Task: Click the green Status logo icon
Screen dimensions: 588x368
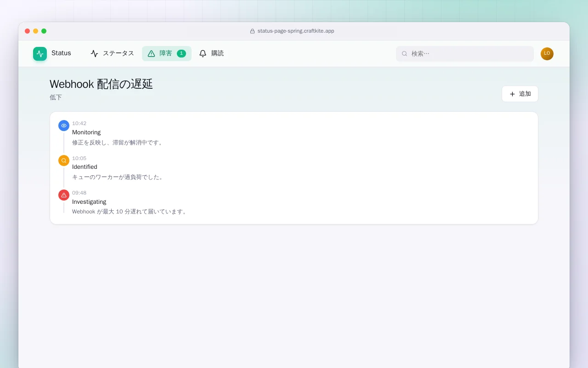Action: 40,54
